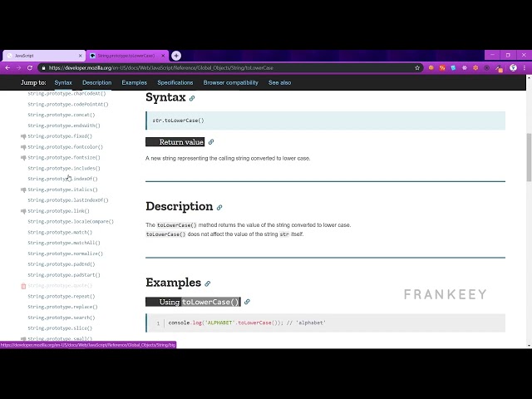Switch to the JavaScript browser tab

click(x=44, y=56)
